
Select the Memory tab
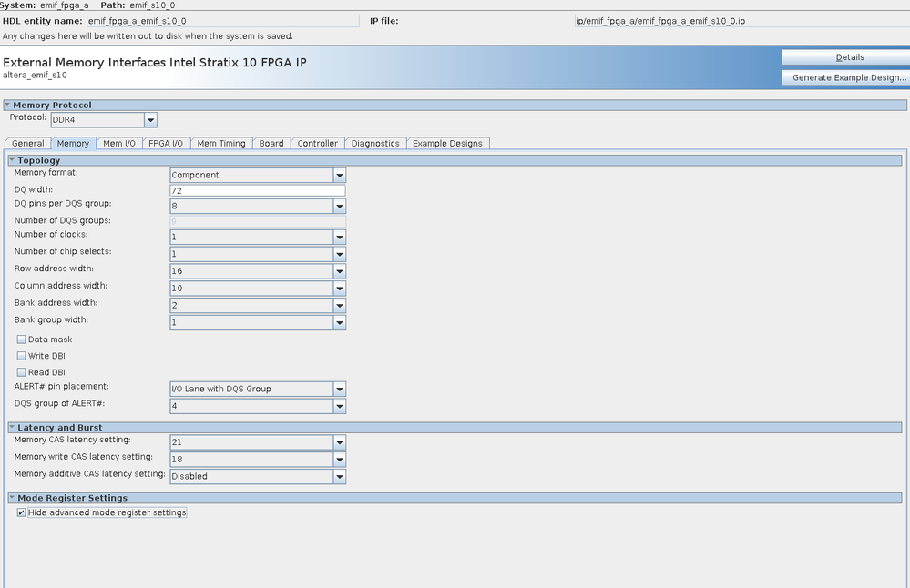pyautogui.click(x=73, y=143)
